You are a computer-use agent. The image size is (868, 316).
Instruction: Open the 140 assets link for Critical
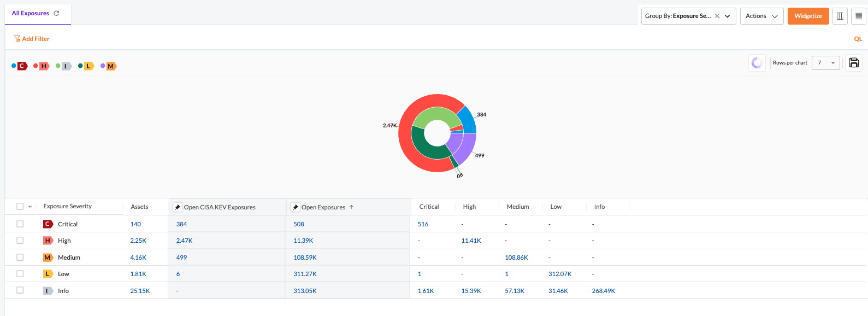135,224
